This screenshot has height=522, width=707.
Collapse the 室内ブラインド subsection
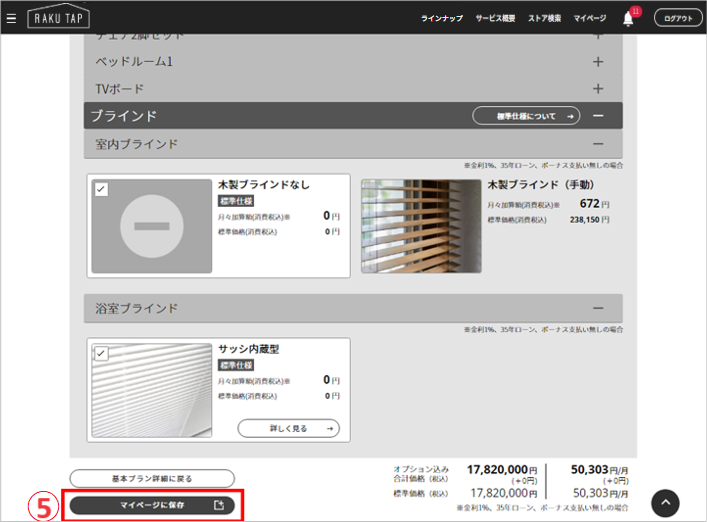pyautogui.click(x=598, y=144)
